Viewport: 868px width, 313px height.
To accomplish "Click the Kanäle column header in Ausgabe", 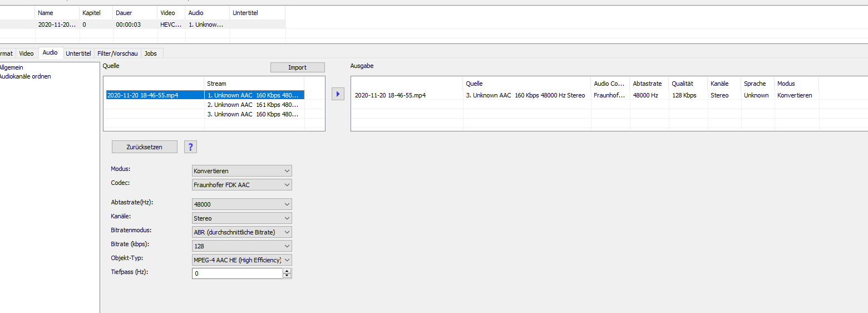I will pyautogui.click(x=724, y=84).
